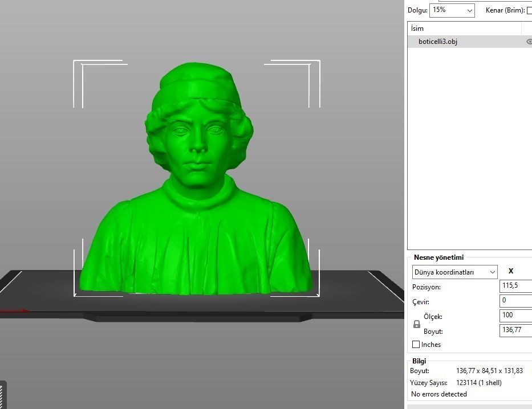
Task: Enable the Inches checkbox
Action: [x=416, y=345]
